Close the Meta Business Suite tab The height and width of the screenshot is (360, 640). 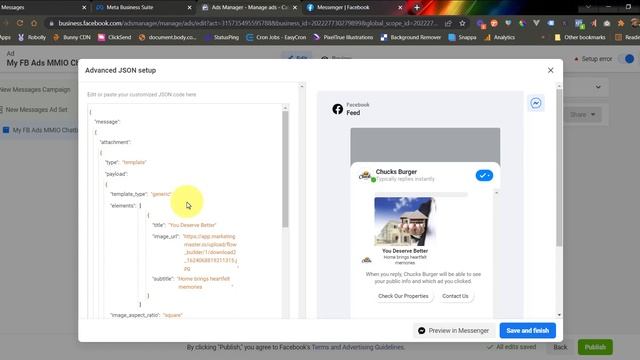(x=189, y=7)
